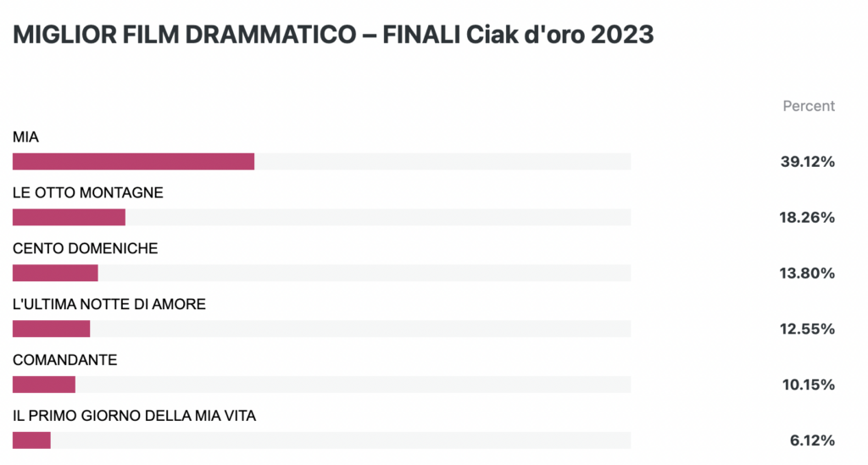The width and height of the screenshot is (868, 465).
Task: Select the LE OTTO MONTAGNE label
Action: [88, 193]
